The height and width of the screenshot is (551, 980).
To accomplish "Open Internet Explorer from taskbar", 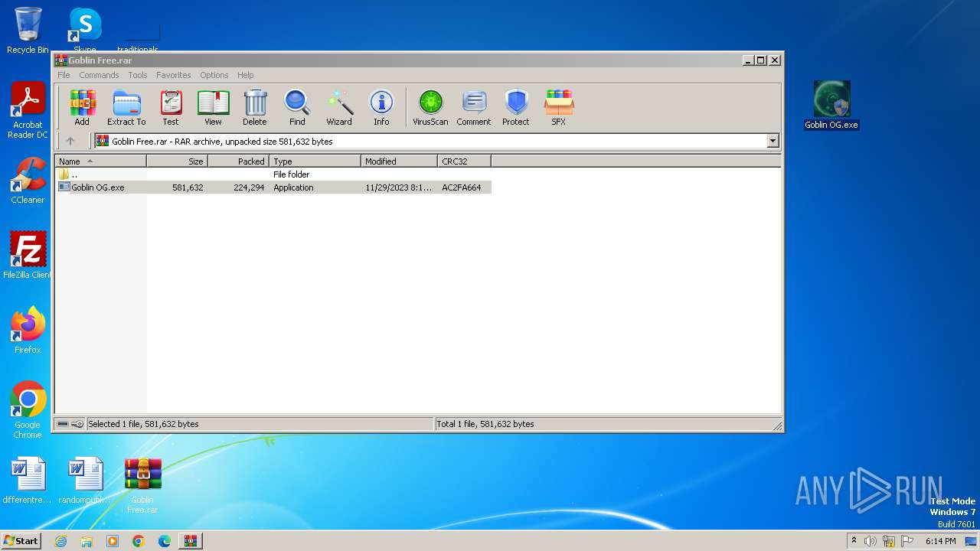I will pos(61,541).
